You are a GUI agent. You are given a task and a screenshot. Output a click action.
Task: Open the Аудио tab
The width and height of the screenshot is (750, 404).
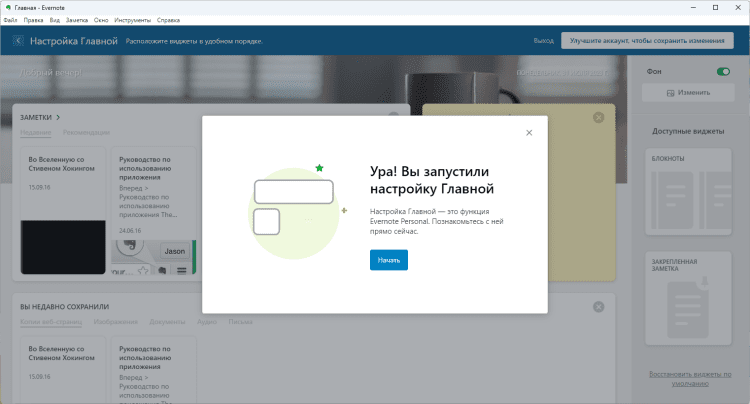pos(207,322)
